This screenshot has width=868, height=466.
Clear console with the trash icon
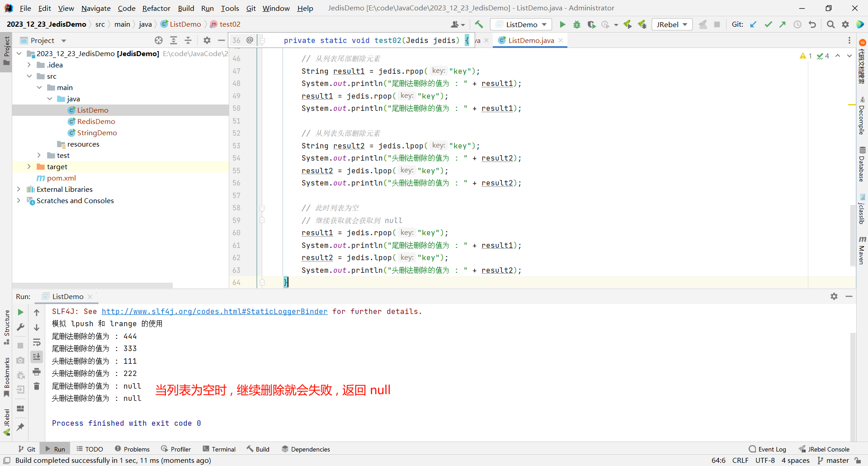pyautogui.click(x=37, y=386)
